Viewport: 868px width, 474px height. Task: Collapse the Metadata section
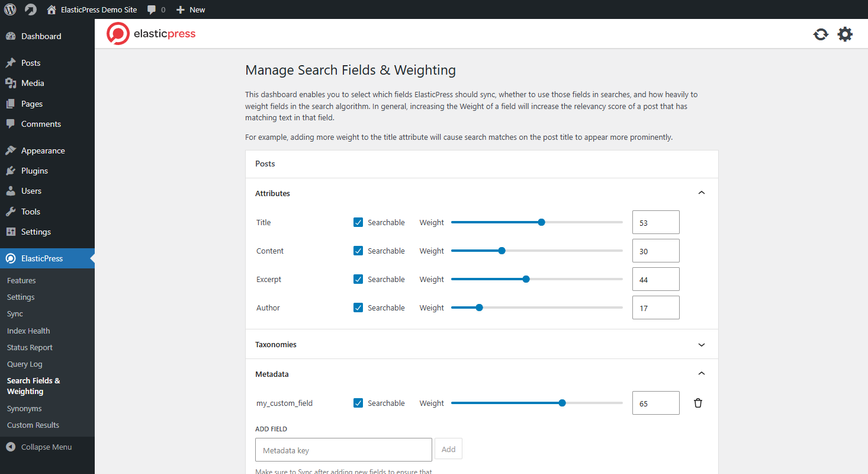pyautogui.click(x=481, y=374)
